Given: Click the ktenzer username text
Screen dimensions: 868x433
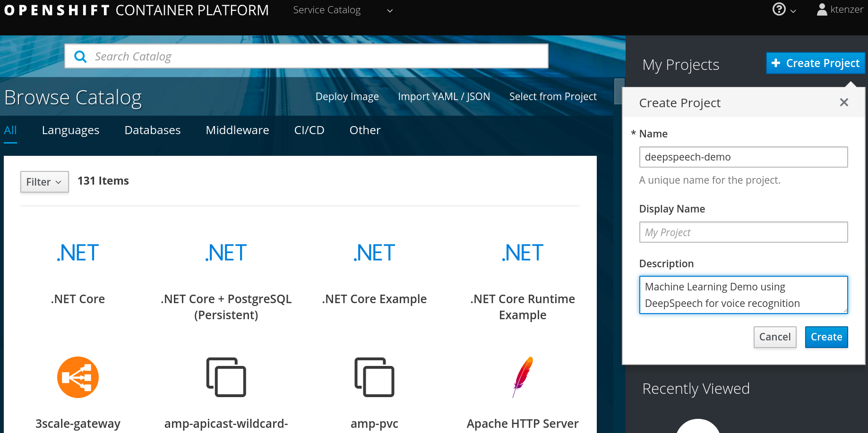Looking at the screenshot, I should point(847,9).
